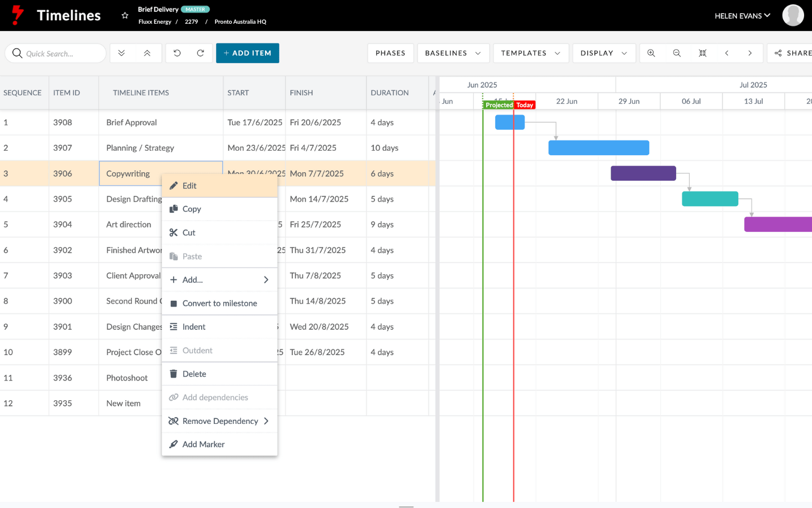Click the Art direction item name
The height and width of the screenshot is (508, 812).
click(129, 225)
